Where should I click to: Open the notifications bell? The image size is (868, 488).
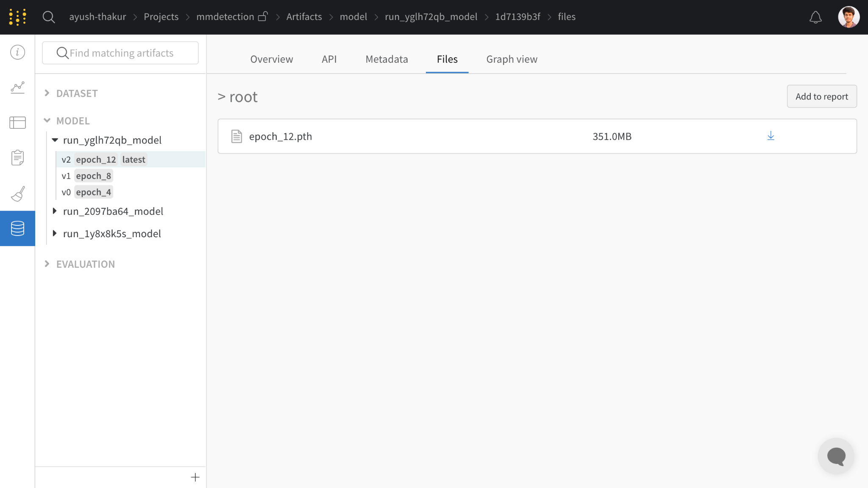click(x=815, y=17)
